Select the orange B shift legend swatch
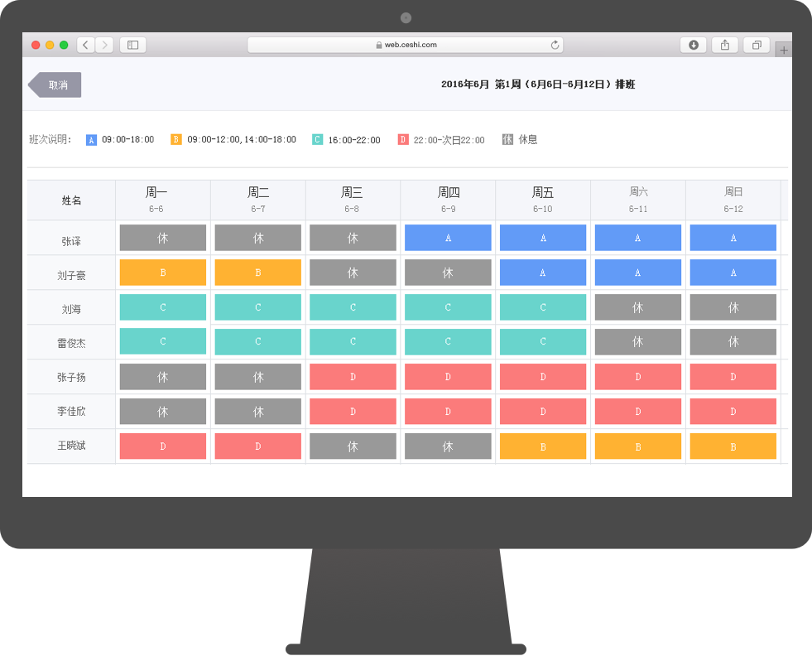 click(x=176, y=139)
